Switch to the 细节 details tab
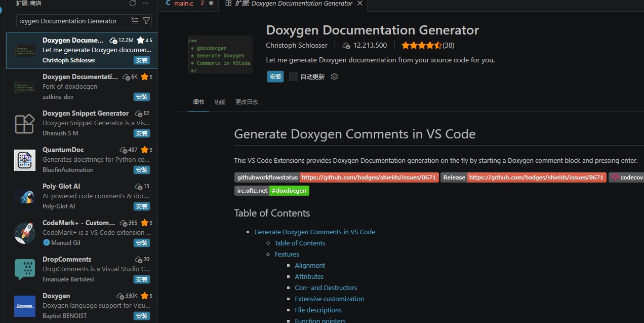644x323 pixels. tap(198, 102)
